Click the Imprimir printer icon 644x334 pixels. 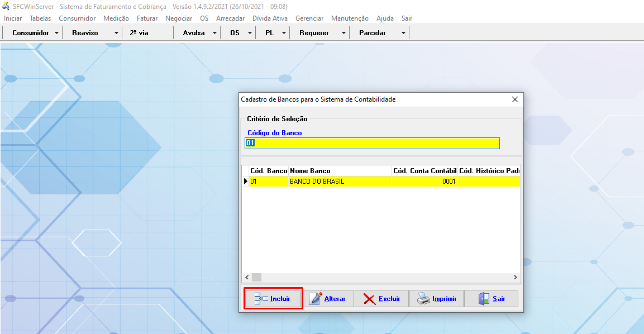[424, 299]
